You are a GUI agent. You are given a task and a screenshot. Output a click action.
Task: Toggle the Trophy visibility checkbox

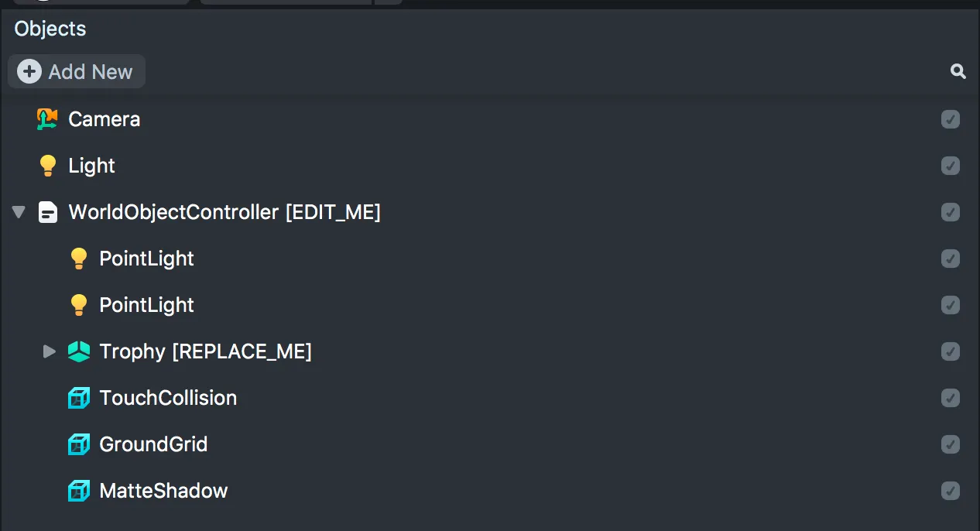pos(951,351)
